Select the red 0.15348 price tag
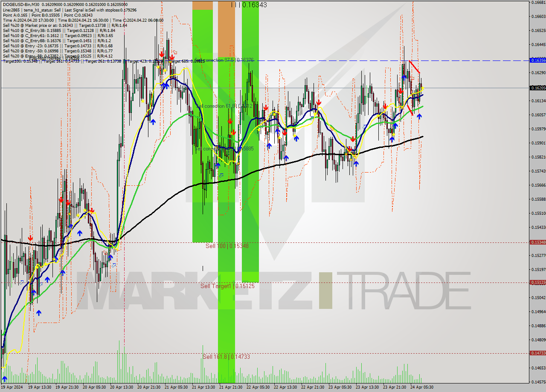Viewport: 546px width, 392px height. [x=537, y=242]
